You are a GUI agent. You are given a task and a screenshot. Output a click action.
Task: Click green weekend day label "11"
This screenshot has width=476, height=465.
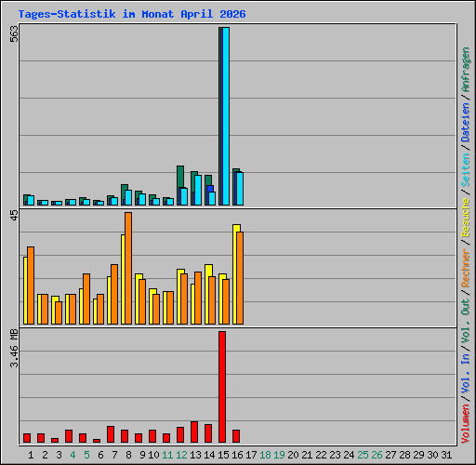[167, 455]
